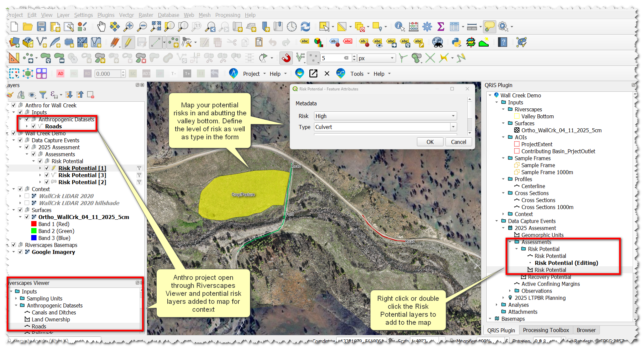The width and height of the screenshot is (644, 349).
Task: Toggle Risk Potential [1] layer visibility
Action: pyautogui.click(x=47, y=168)
